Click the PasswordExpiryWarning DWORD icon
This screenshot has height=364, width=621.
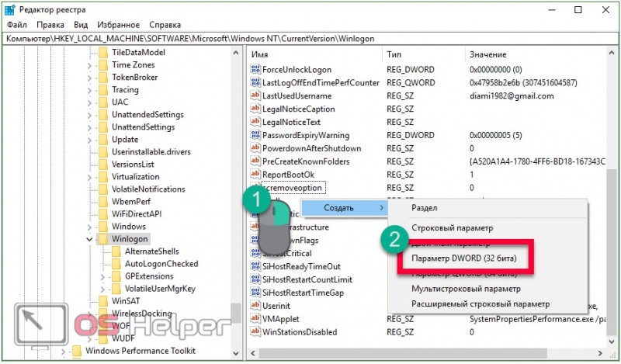[x=255, y=135]
